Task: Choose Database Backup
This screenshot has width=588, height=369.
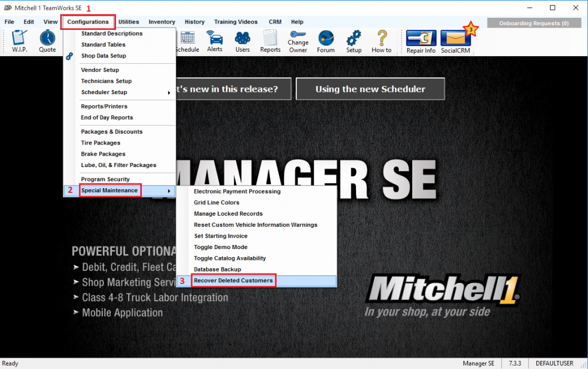Action: point(257,269)
